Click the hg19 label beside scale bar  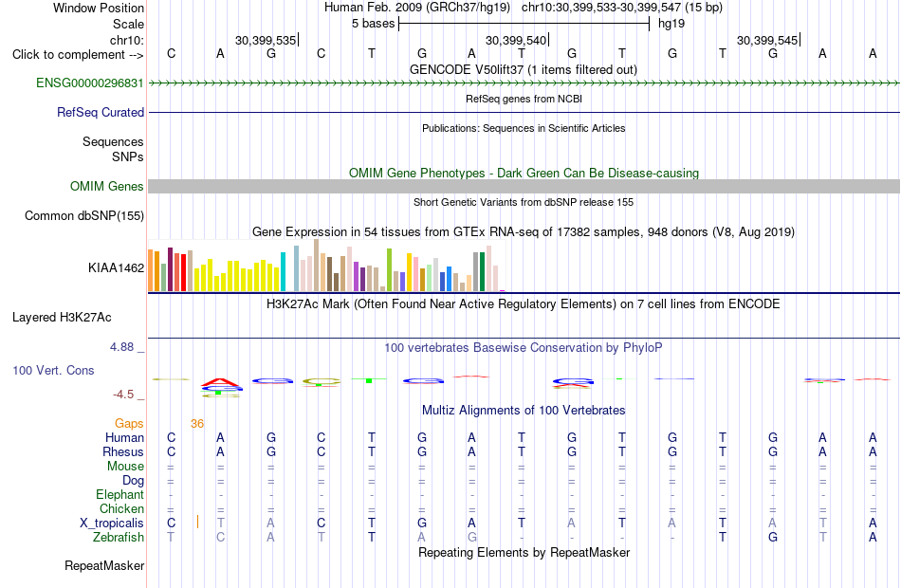pyautogui.click(x=671, y=24)
